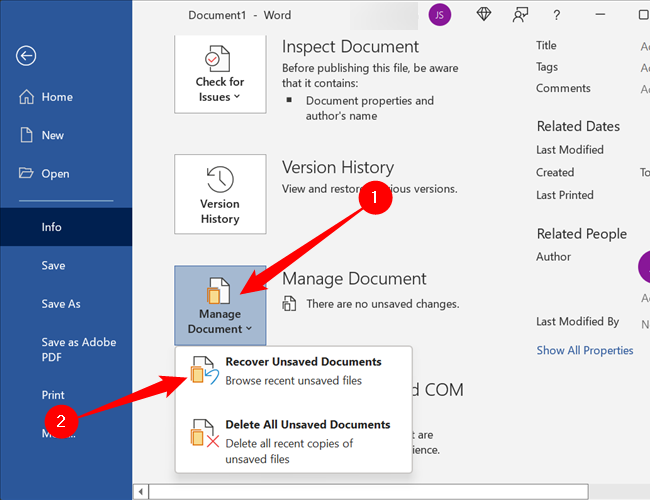The width and height of the screenshot is (650, 500).
Task: Click the Recover Unsaved Documents icon
Action: point(204,370)
